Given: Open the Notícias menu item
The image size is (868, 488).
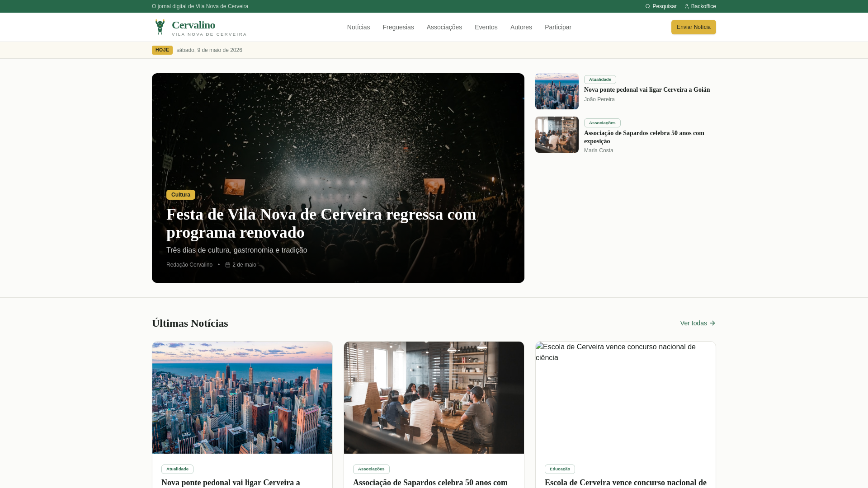Looking at the screenshot, I should click(359, 27).
